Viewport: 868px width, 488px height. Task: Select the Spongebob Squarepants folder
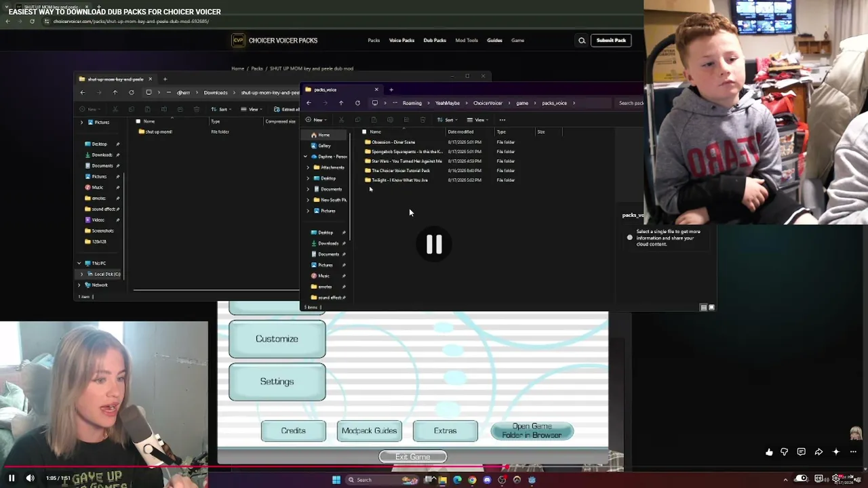coord(407,152)
